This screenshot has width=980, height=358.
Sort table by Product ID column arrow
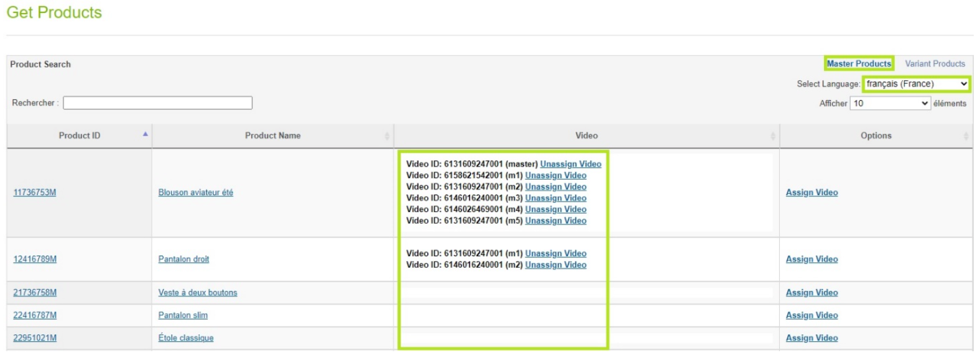click(145, 135)
